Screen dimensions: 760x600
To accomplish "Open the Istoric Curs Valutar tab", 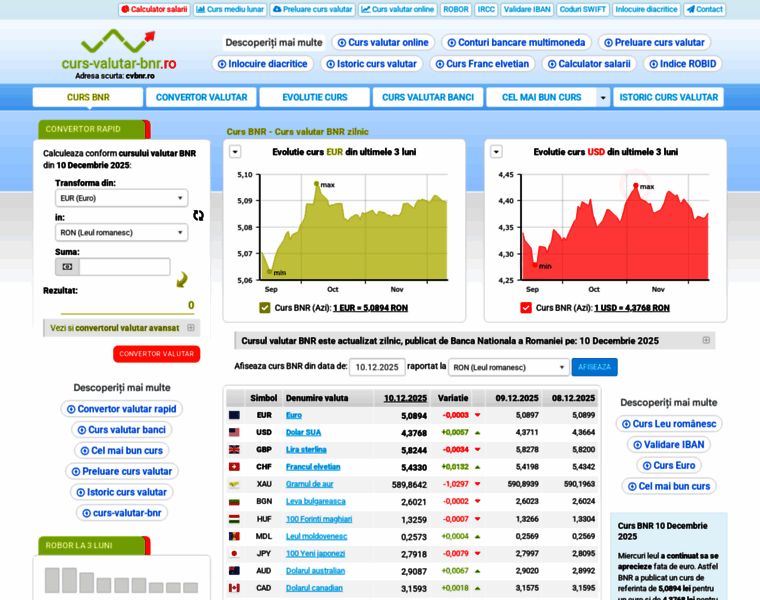I will [668, 97].
